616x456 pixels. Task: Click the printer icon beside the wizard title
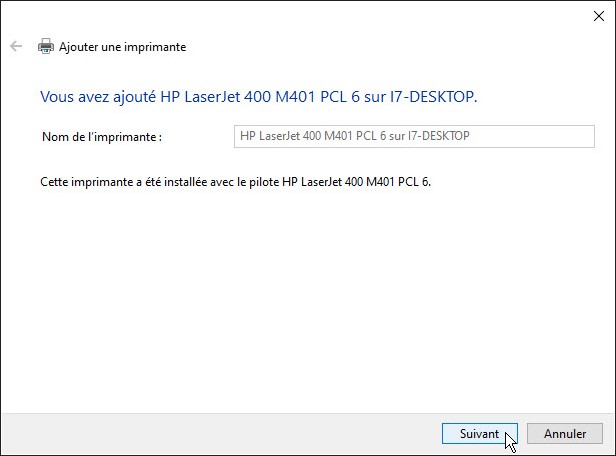point(46,46)
